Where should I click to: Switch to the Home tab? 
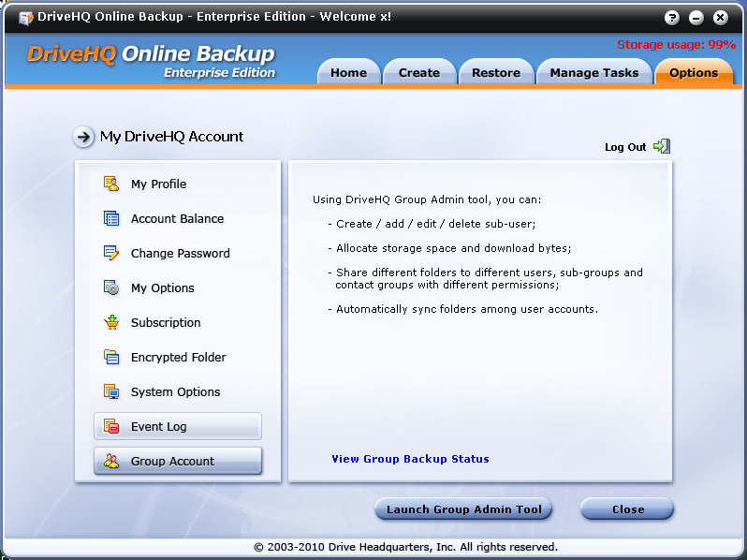[348, 73]
